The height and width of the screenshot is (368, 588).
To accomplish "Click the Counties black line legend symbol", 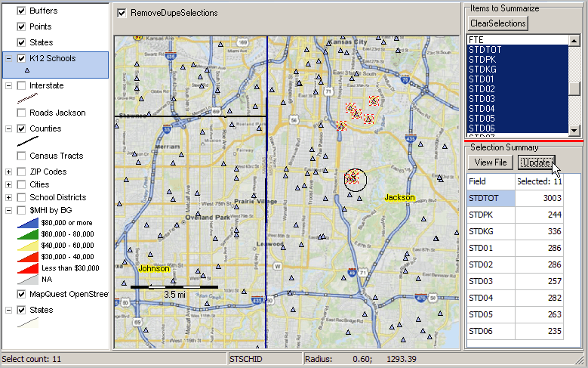I will point(28,141).
